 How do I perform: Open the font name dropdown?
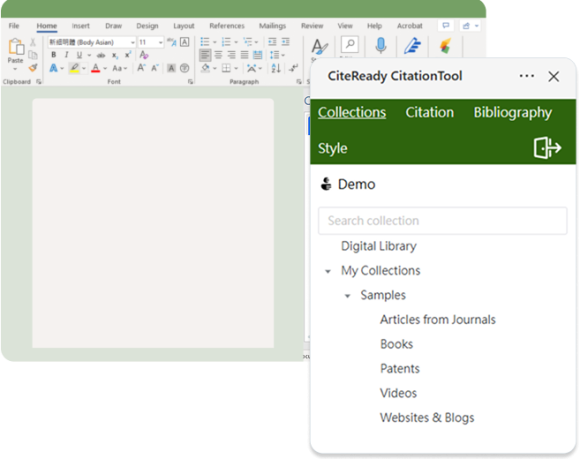[x=132, y=43]
